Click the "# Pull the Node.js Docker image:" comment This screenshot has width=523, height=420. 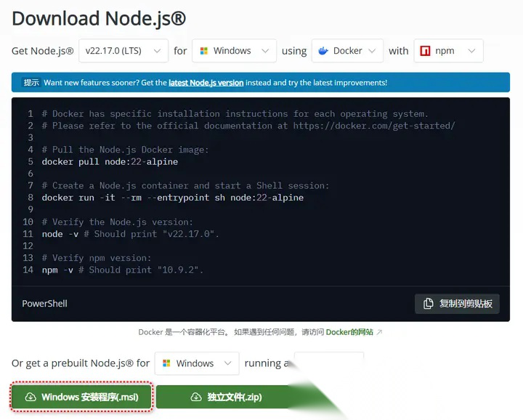pyautogui.click(x=125, y=150)
